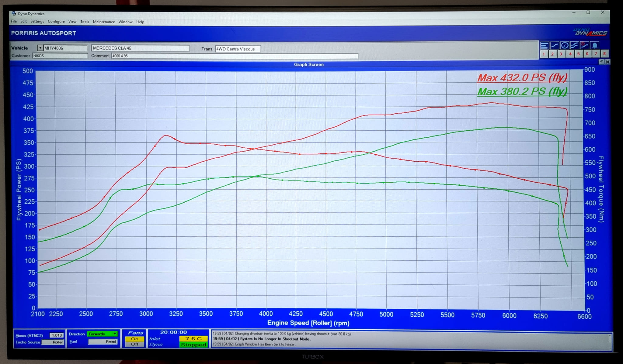Screen dimensions: 623x364
Task: Click the Graph Screen title bar
Action: [x=309, y=64]
